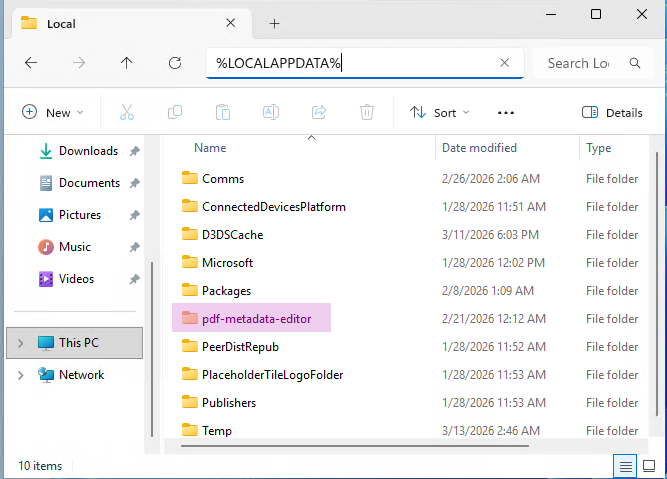Expand the Network tree node
The height and width of the screenshot is (479, 667).
[x=20, y=375]
